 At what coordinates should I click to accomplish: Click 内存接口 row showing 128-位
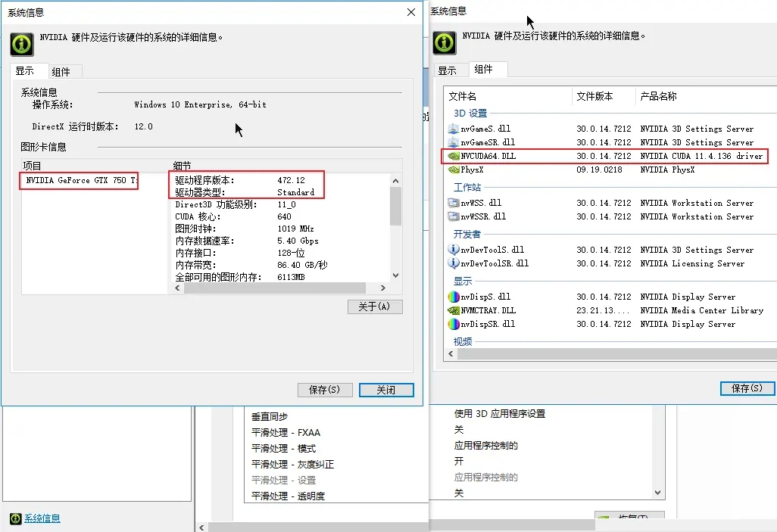pyautogui.click(x=240, y=253)
